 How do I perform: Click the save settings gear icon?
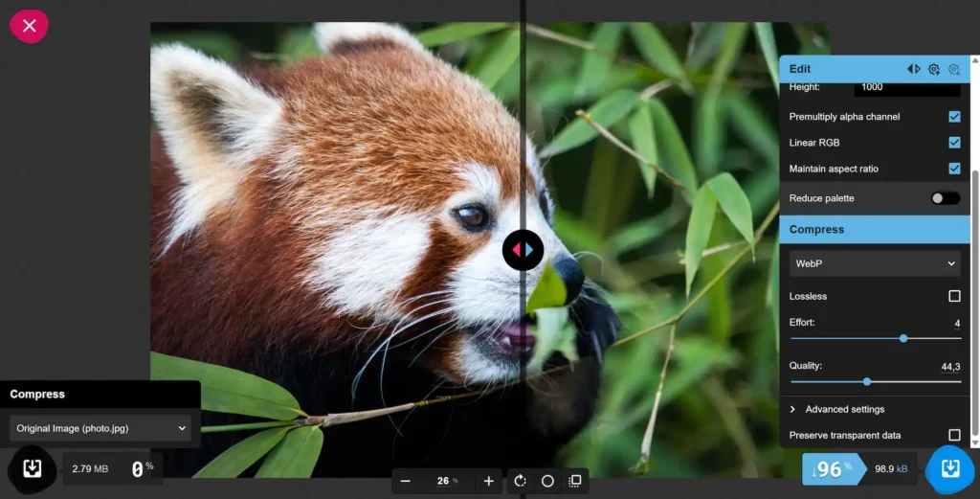934,69
